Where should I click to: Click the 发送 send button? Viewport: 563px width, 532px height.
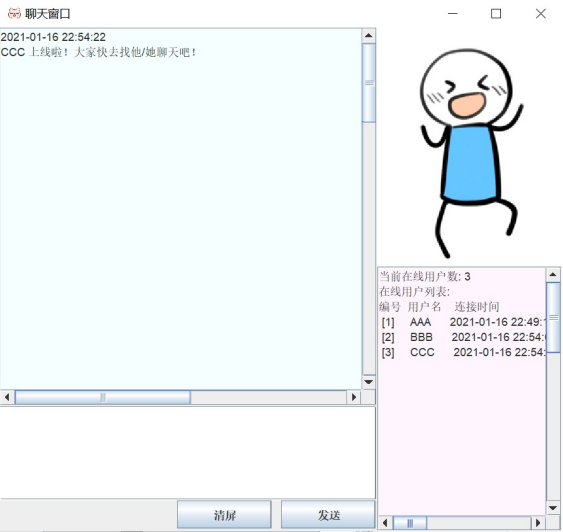tap(328, 515)
